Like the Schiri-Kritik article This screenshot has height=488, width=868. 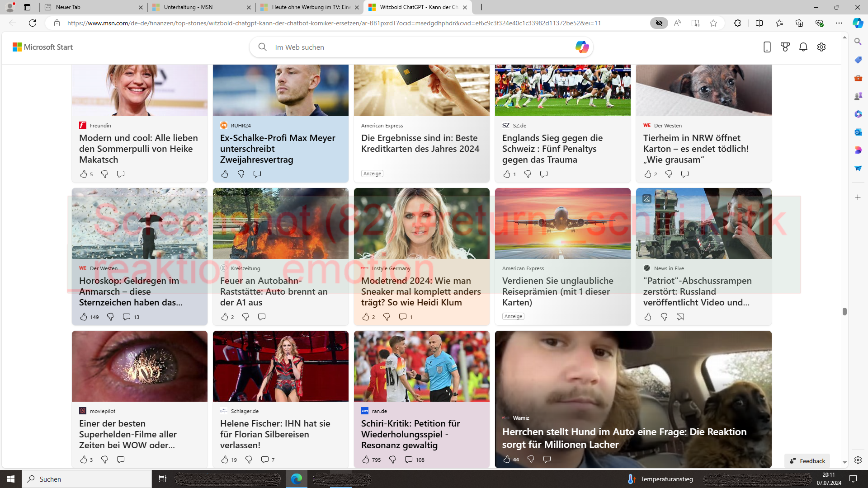(x=366, y=460)
